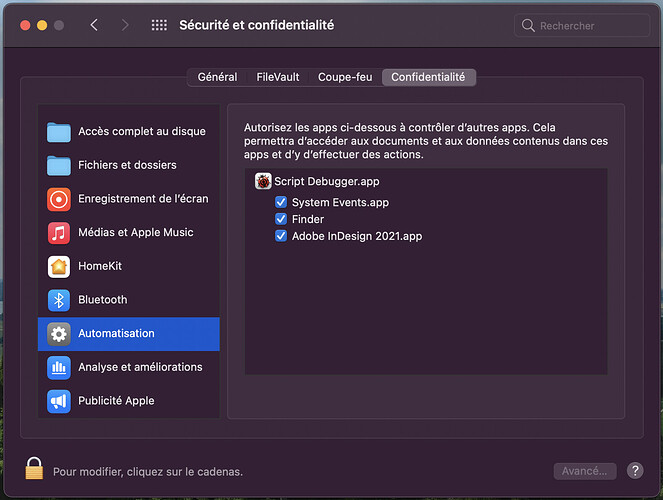Viewport: 663px width, 500px height.
Task: Click the magnifier icon in search
Action: pyautogui.click(x=528, y=26)
